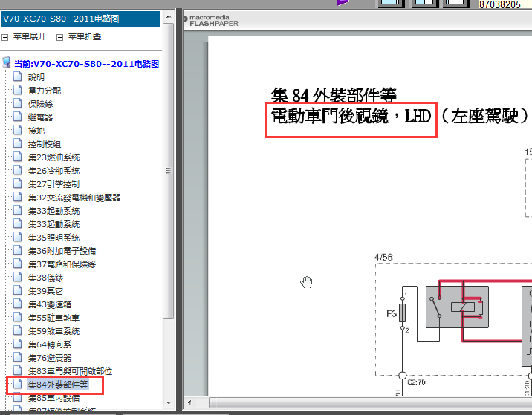The height and width of the screenshot is (415, 532).
Task: Click the computer icon of the root node
Action: (x=7, y=62)
